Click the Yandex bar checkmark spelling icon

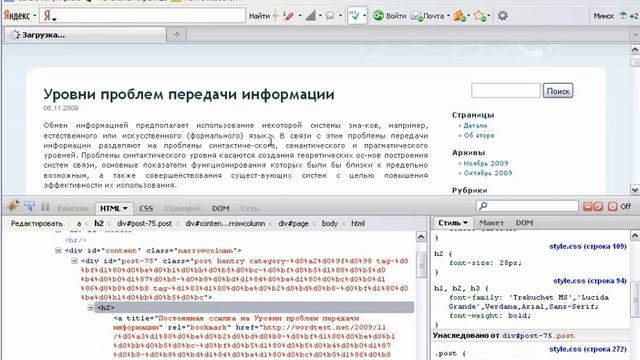pyautogui.click(x=354, y=16)
